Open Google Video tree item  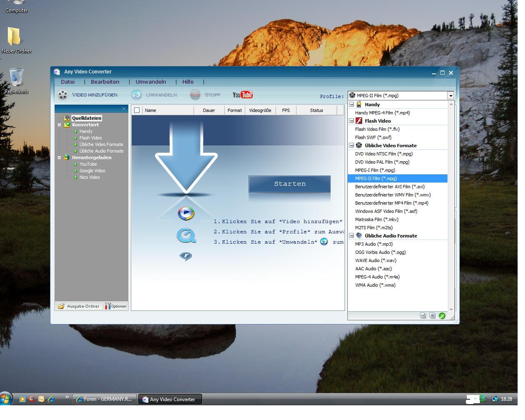(92, 171)
